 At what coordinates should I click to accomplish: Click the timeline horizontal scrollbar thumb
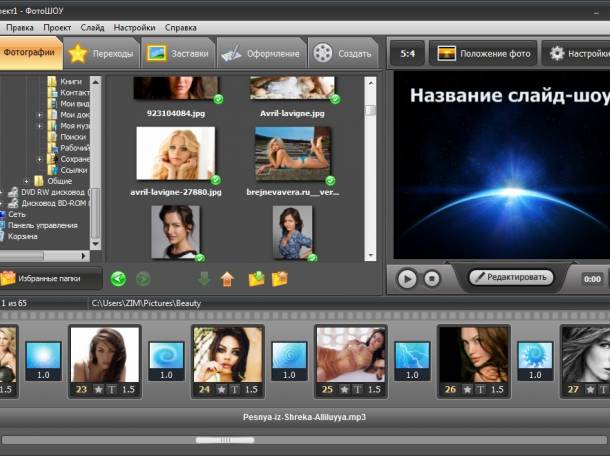(x=225, y=440)
